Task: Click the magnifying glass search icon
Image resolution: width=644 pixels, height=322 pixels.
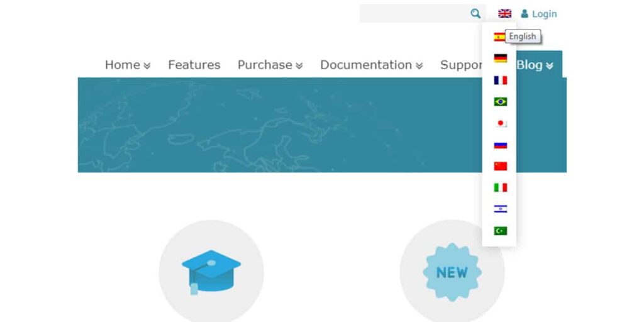Action: click(475, 14)
